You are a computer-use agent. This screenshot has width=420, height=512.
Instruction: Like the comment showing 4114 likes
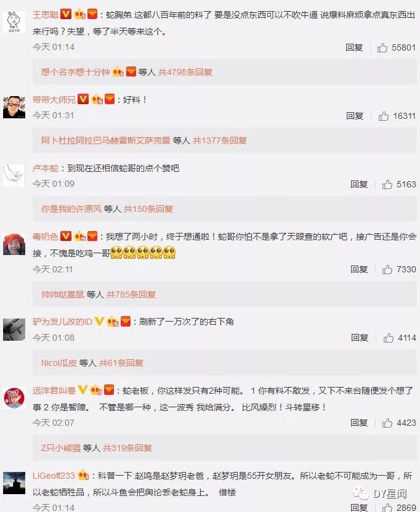(x=389, y=338)
